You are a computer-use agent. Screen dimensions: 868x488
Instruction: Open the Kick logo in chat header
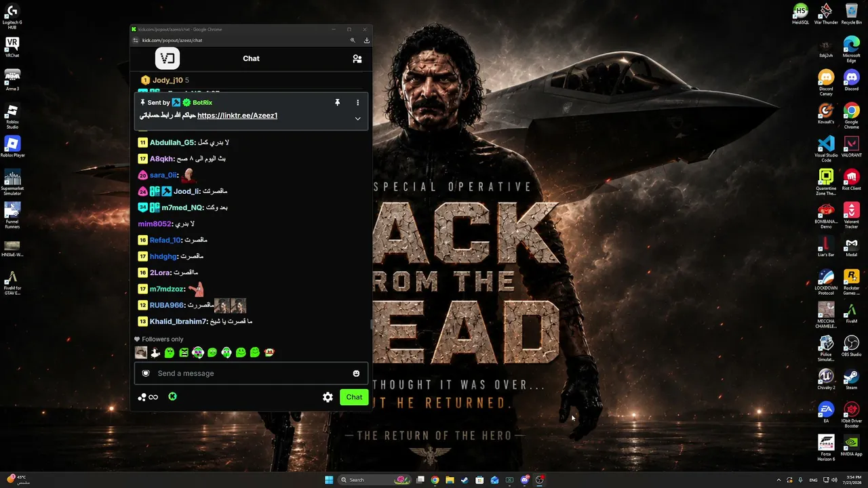click(x=167, y=58)
